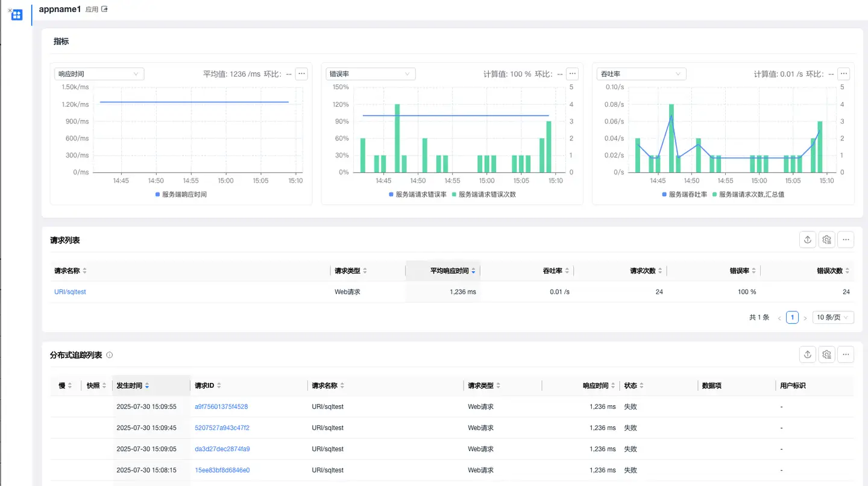Open column settings gear for 分布式追踪列表
Image resolution: width=868 pixels, height=486 pixels.
pos(826,354)
